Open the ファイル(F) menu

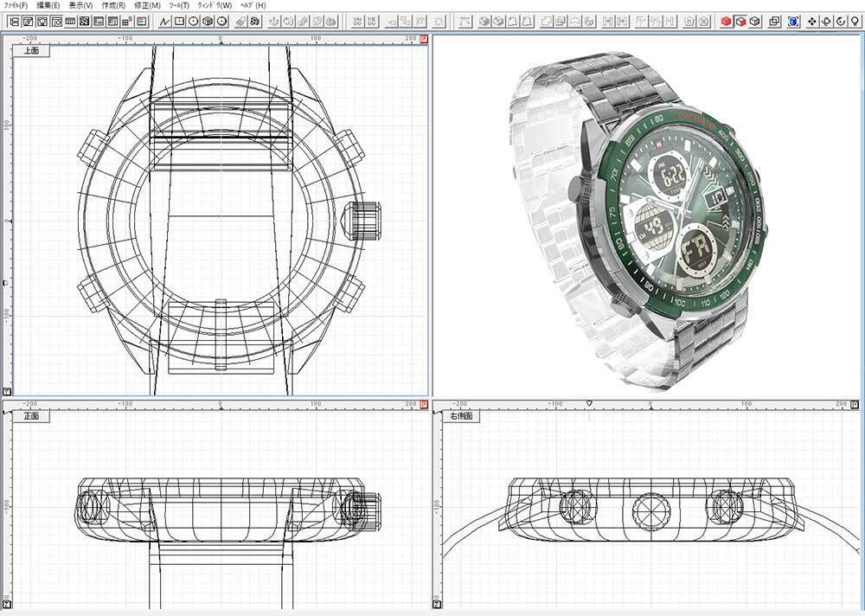(x=16, y=5)
